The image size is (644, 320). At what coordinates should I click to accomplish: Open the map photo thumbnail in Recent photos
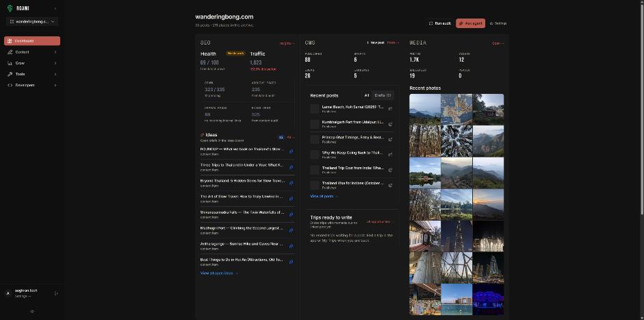456,110
